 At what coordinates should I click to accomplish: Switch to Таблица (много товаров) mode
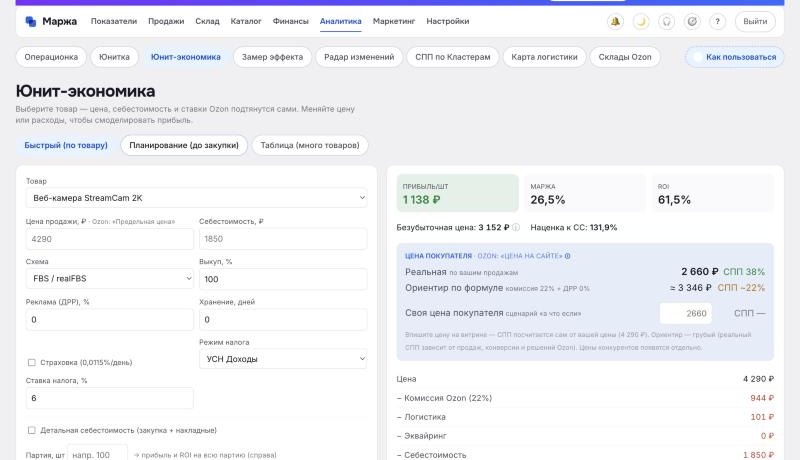coord(310,145)
